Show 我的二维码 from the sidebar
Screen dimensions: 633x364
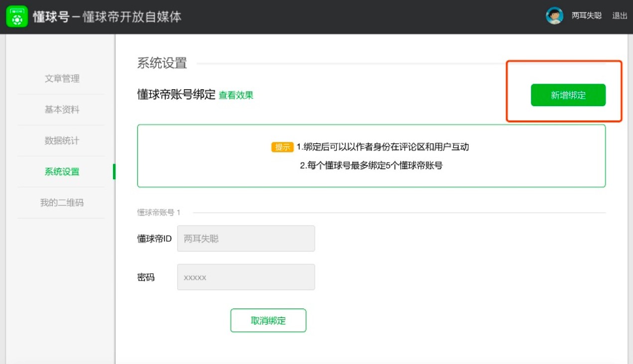click(x=62, y=203)
